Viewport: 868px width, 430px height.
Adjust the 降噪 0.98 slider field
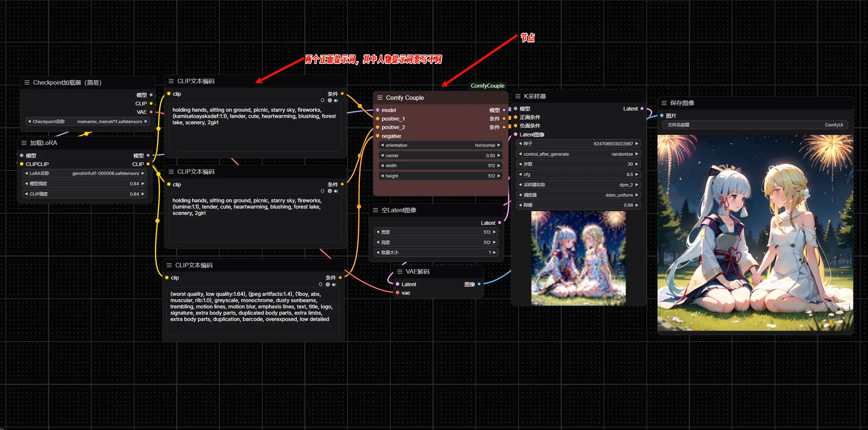click(x=578, y=205)
